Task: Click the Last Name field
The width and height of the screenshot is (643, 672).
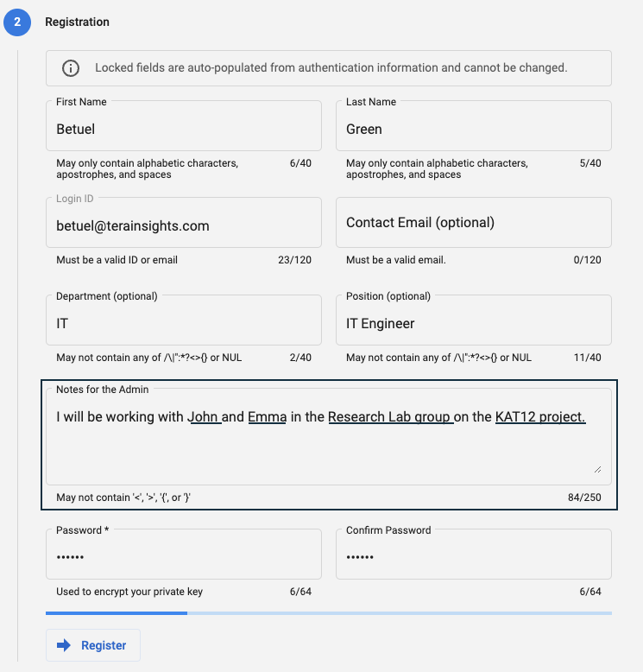Action: click(473, 129)
